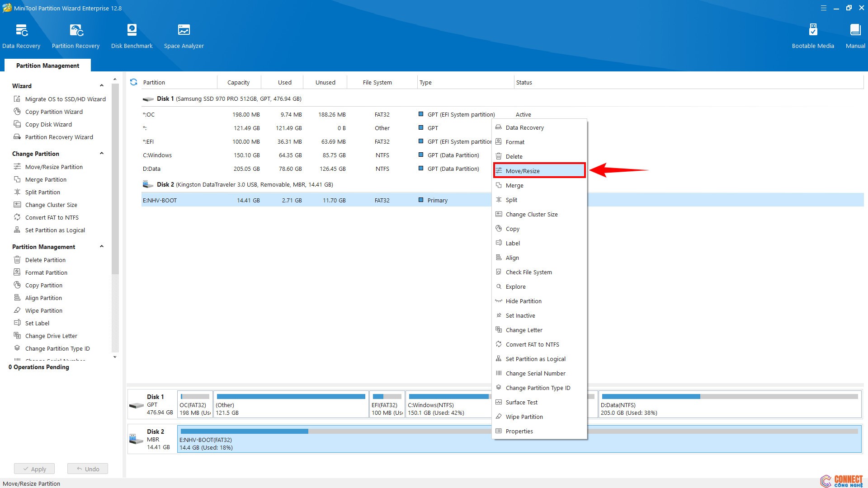Open Copy Disk Wizard in sidebar
868x488 pixels.
coord(42,124)
